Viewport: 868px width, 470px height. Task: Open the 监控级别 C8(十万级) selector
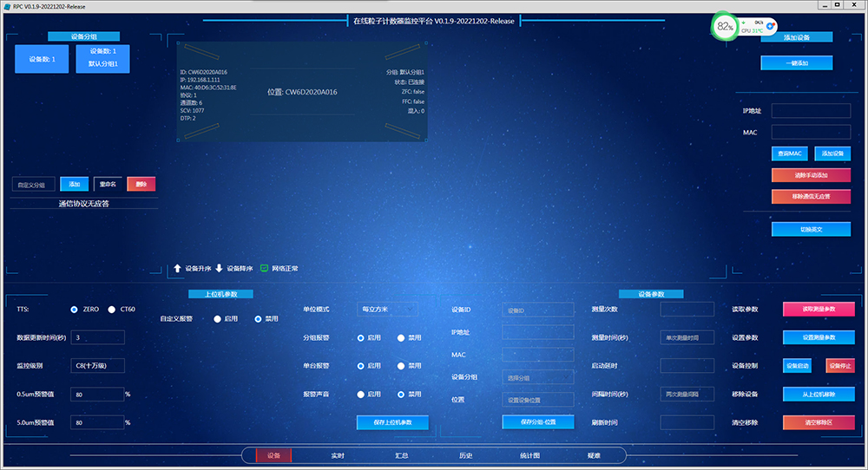[x=97, y=366]
